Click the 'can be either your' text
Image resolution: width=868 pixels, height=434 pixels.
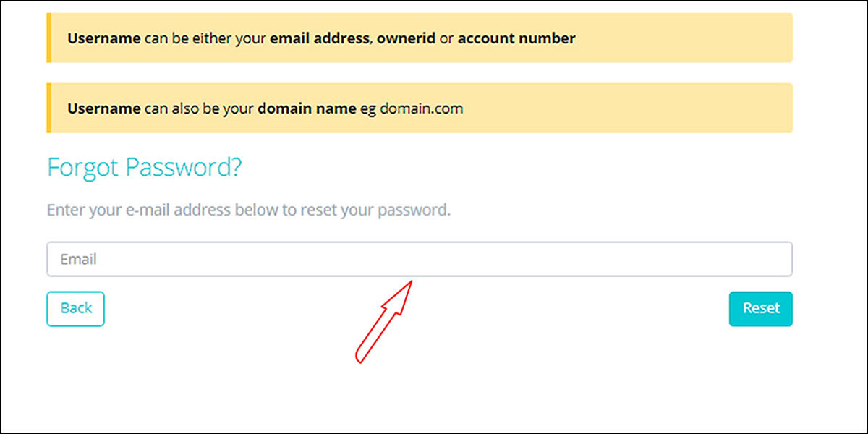[205, 38]
